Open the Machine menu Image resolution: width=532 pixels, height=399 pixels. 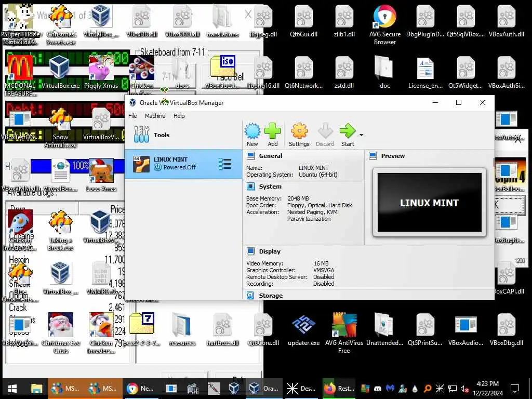click(155, 116)
